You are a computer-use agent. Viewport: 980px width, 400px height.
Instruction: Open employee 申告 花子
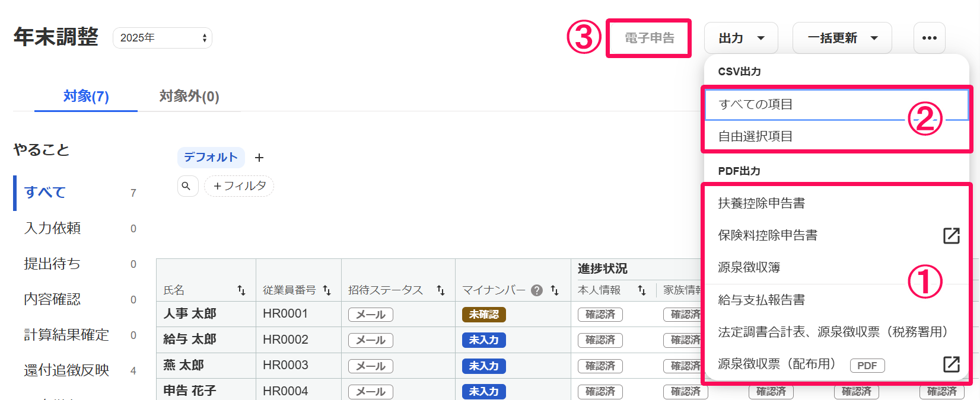[190, 391]
